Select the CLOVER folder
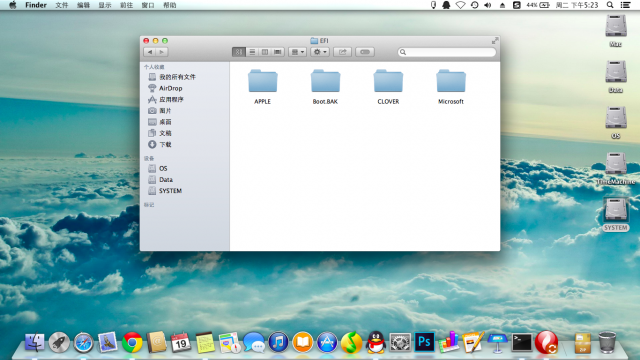The image size is (640, 360). tap(388, 87)
